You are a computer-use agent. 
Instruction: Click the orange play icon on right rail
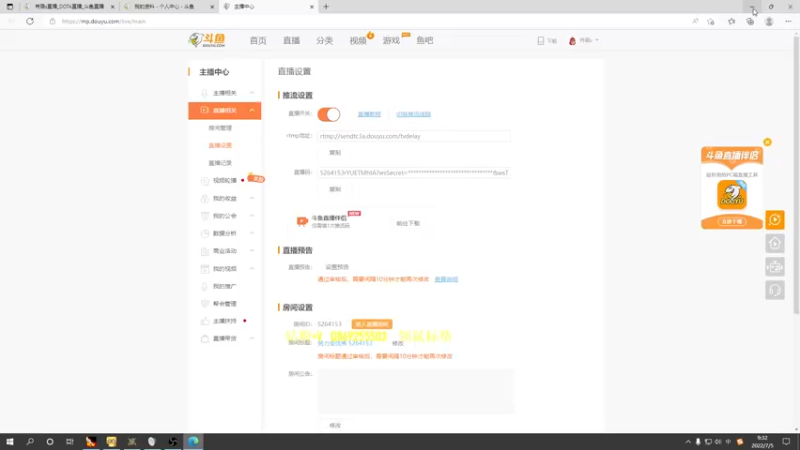click(x=774, y=220)
